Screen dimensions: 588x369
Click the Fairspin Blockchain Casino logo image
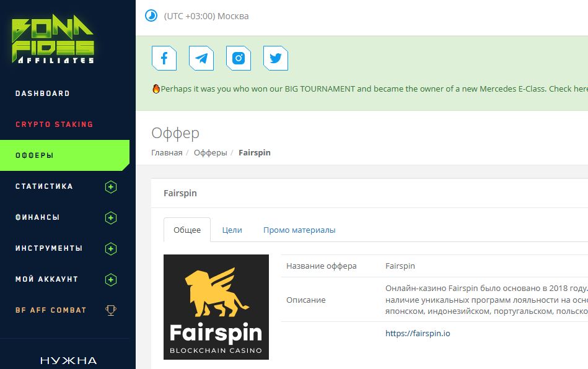pos(216,307)
